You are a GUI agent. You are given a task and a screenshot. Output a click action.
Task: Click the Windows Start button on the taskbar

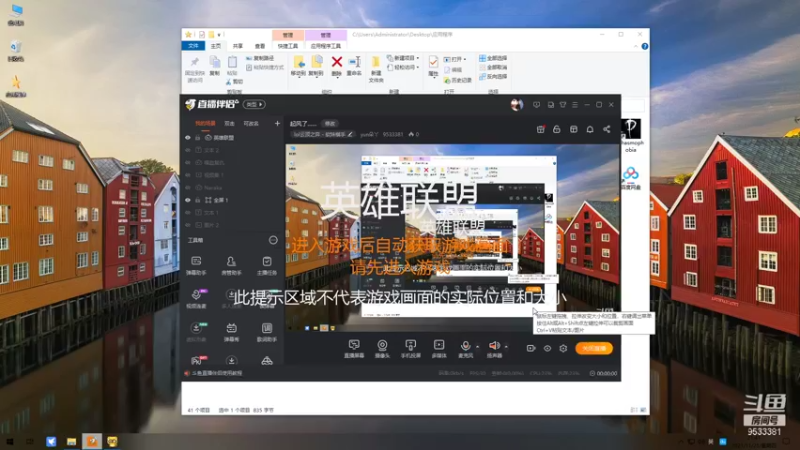(x=9, y=441)
